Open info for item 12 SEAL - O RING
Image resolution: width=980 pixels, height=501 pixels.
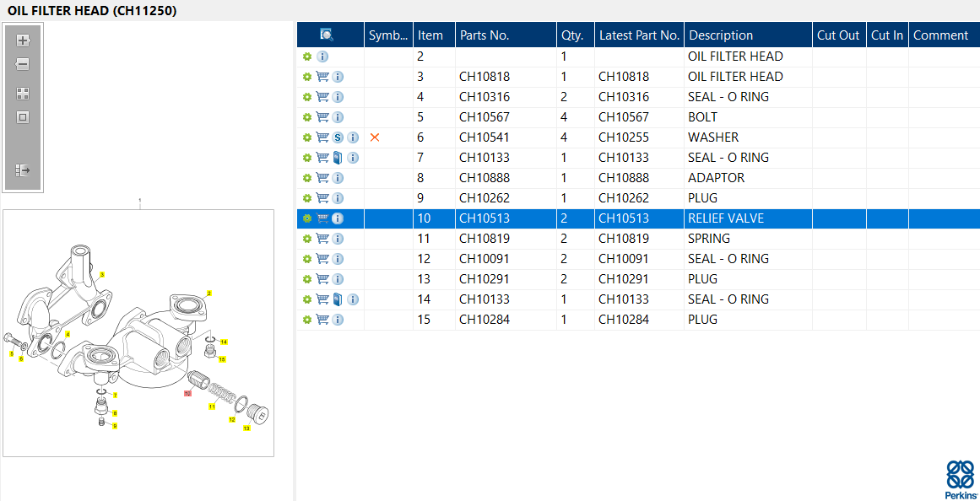[338, 259]
